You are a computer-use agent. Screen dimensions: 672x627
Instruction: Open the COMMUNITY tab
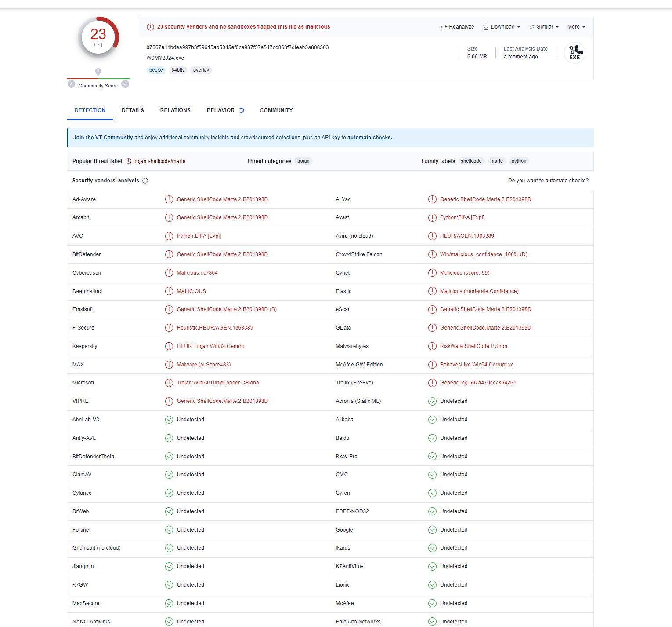click(276, 110)
